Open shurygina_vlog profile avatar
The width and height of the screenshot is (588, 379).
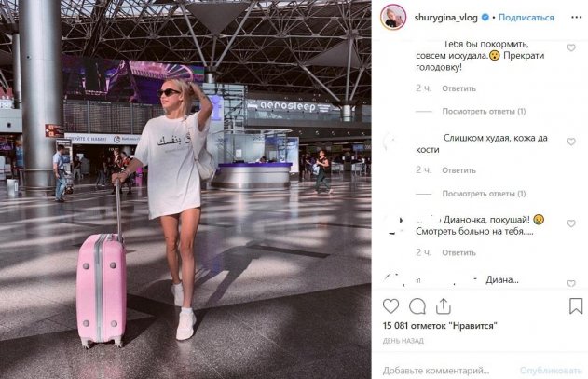click(x=393, y=17)
